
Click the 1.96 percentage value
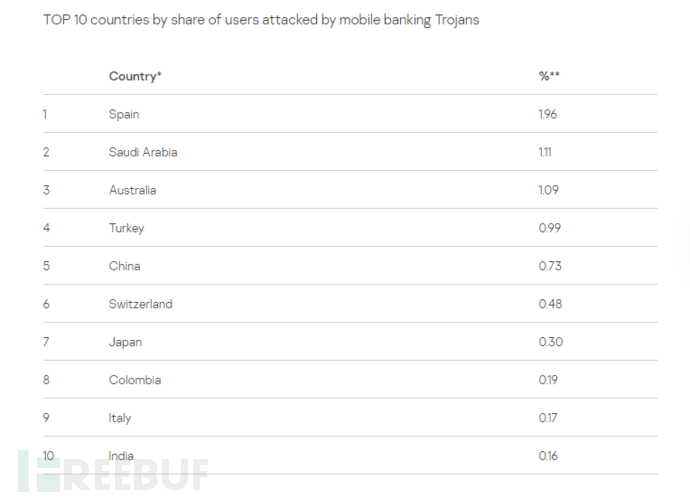point(547,114)
